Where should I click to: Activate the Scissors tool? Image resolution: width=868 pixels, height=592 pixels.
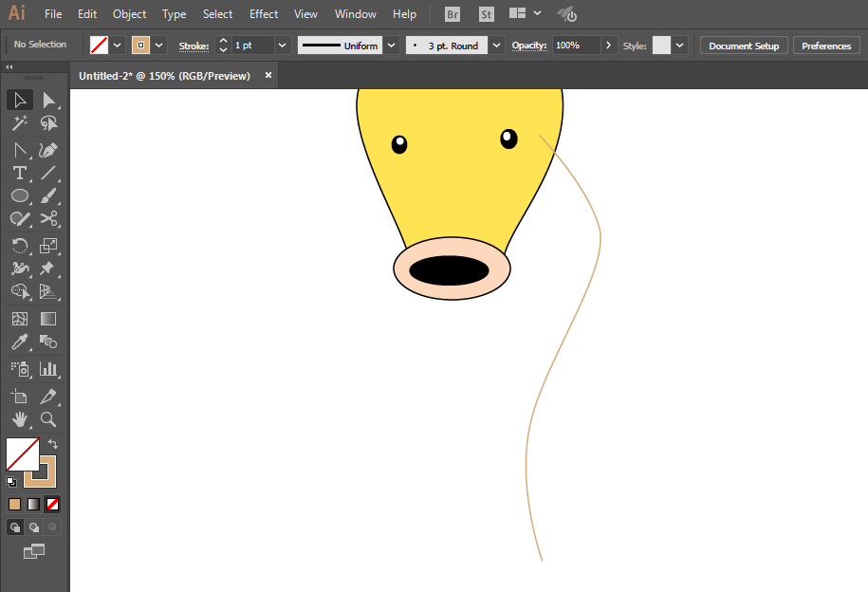click(48, 219)
